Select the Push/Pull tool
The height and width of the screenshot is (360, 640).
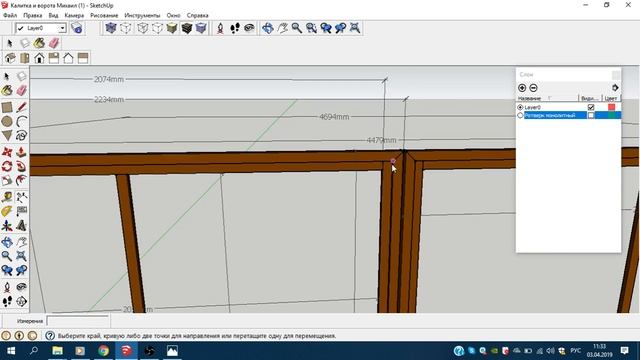click(22, 152)
